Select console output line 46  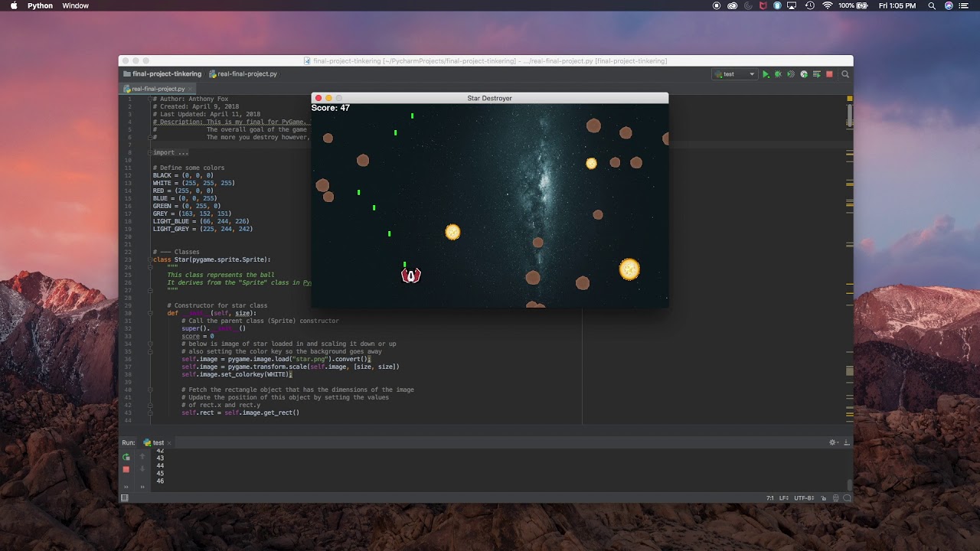pyautogui.click(x=160, y=481)
